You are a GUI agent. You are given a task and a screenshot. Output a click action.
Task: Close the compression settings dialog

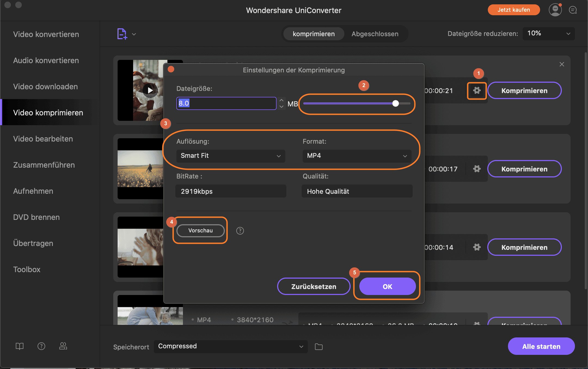coord(171,69)
